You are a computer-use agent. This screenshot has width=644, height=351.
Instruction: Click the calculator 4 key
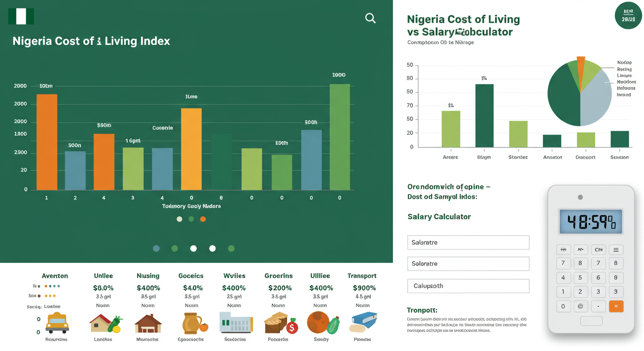(x=563, y=277)
